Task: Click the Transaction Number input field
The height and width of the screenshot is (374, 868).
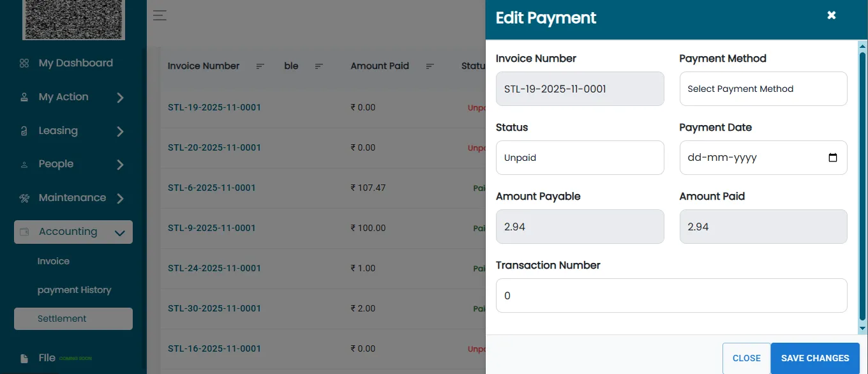Action: (671, 295)
